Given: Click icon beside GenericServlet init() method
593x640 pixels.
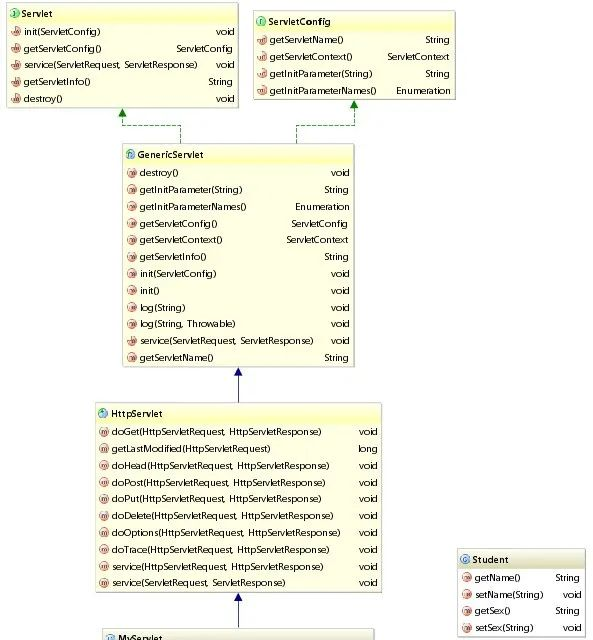Looking at the screenshot, I should pyautogui.click(x=131, y=291).
